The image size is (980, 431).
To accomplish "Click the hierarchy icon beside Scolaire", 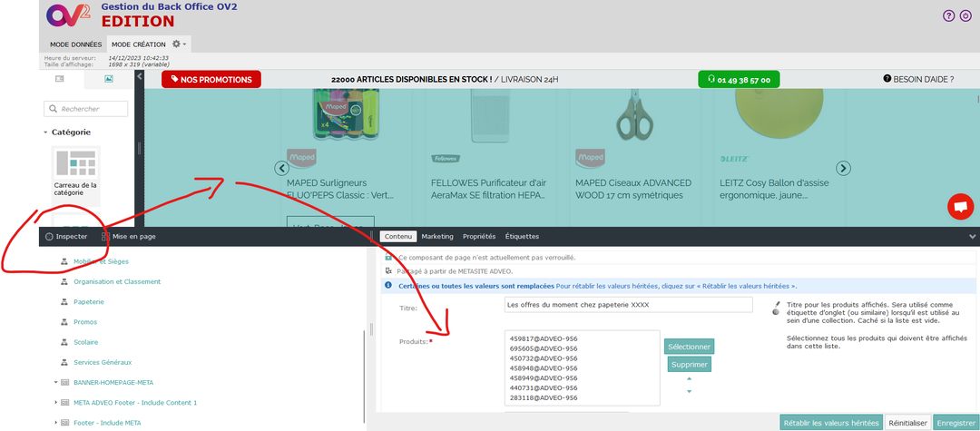I will pyautogui.click(x=64, y=342).
